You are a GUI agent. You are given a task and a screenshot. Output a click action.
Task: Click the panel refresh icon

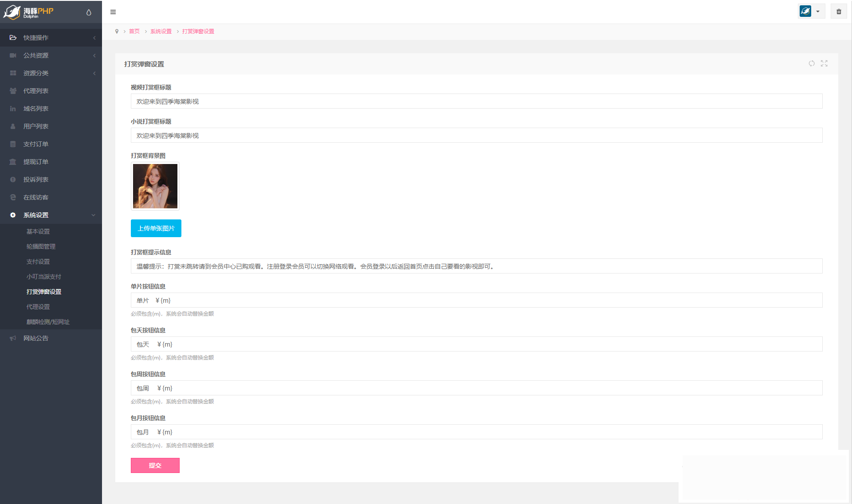[811, 63]
